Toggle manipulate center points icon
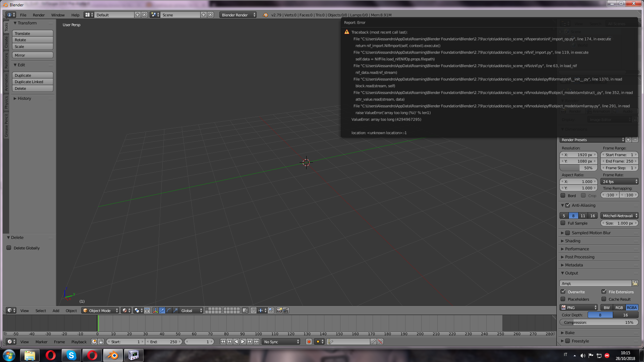 147,310
